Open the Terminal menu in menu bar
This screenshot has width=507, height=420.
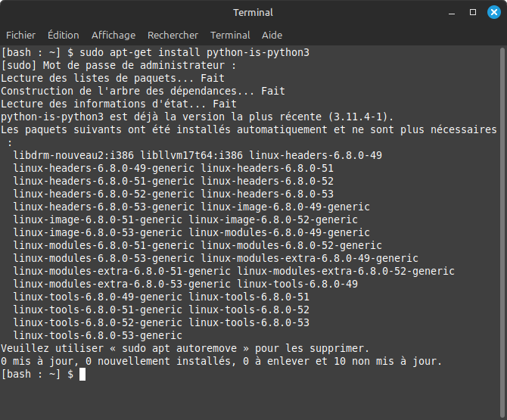tap(230, 35)
